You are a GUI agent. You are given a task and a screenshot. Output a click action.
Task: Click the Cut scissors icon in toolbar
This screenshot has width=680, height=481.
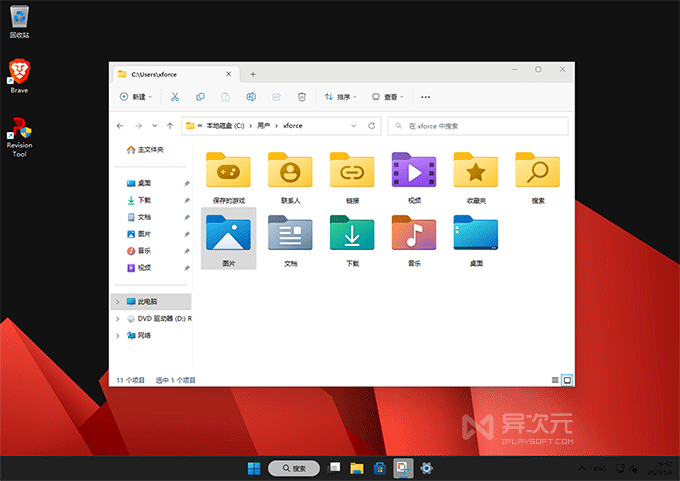pyautogui.click(x=175, y=97)
